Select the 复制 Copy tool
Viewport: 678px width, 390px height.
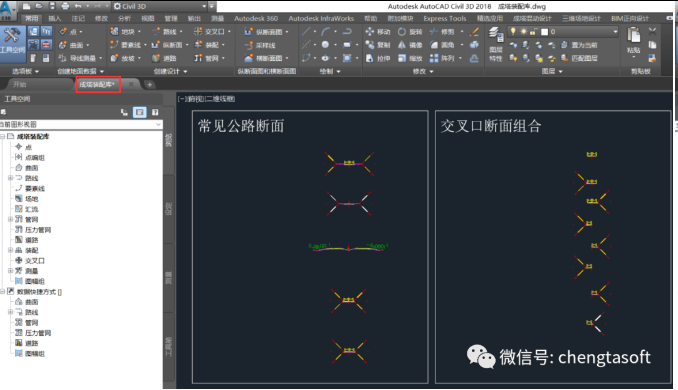(x=377, y=45)
